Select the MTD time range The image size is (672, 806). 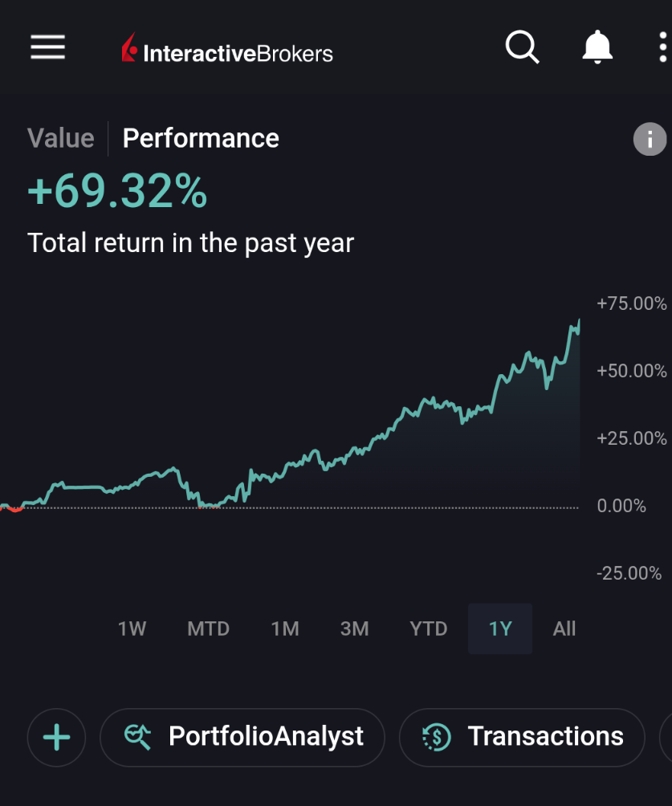(208, 629)
